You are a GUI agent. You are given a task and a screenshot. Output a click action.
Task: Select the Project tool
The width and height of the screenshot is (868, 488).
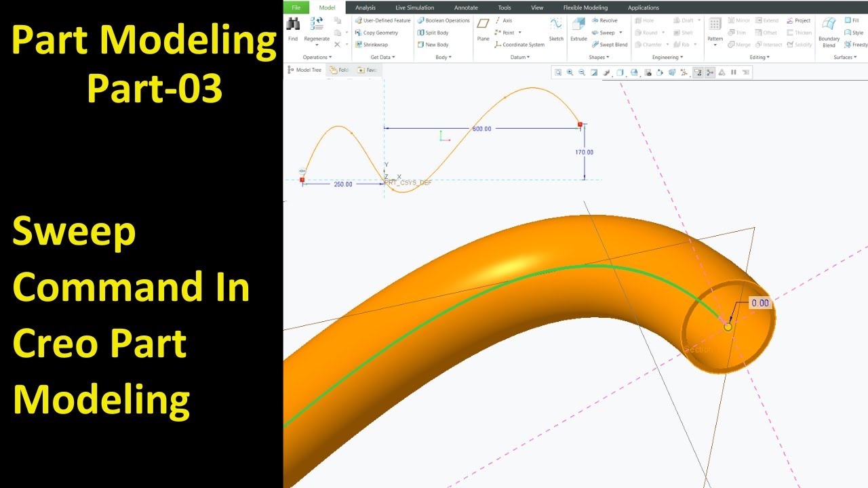[x=798, y=20]
